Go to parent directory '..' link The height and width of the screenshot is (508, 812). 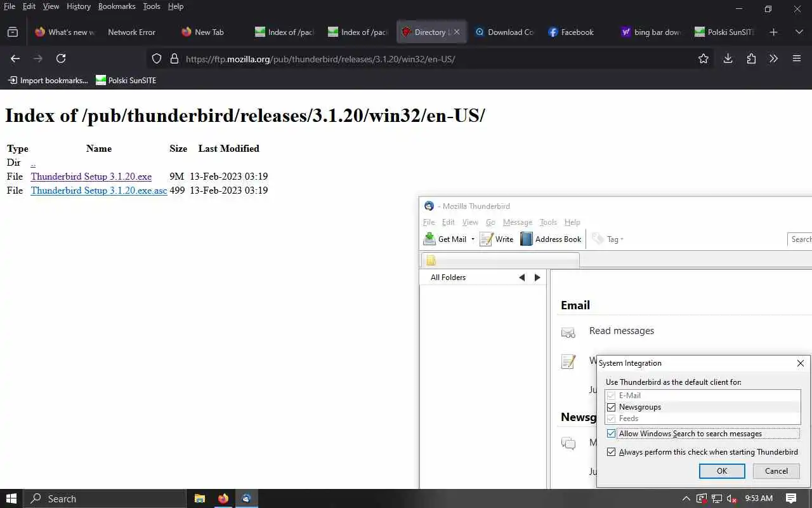33,163
